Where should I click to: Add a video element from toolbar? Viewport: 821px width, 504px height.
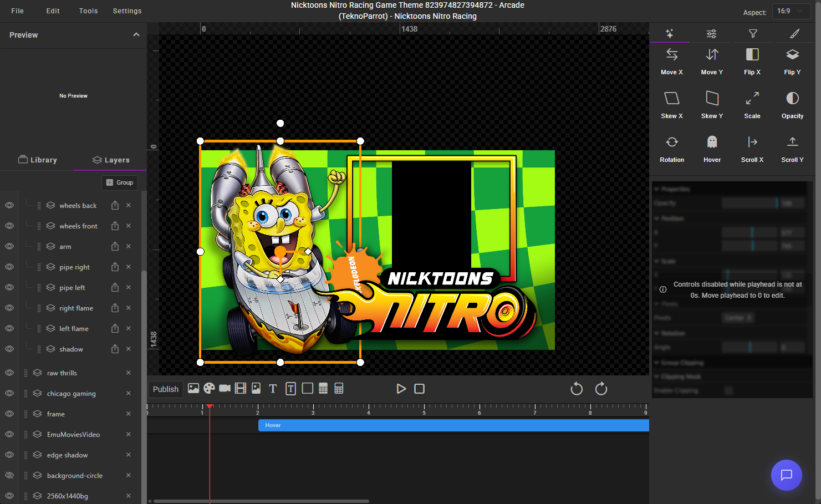(x=225, y=389)
